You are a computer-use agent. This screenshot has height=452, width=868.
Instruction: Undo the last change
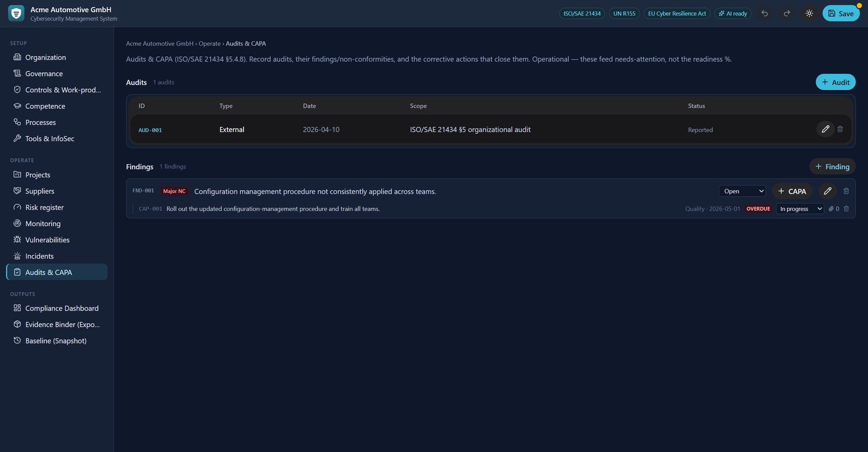pos(764,14)
